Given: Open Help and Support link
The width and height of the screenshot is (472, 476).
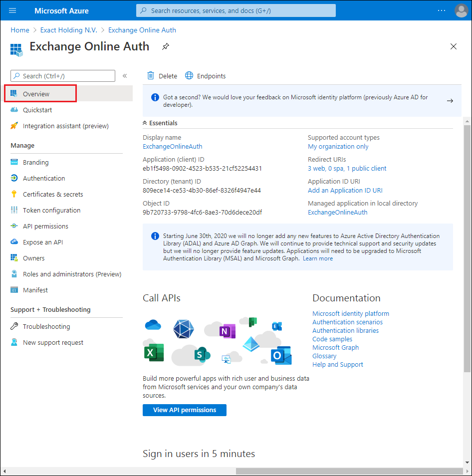Looking at the screenshot, I should (337, 365).
